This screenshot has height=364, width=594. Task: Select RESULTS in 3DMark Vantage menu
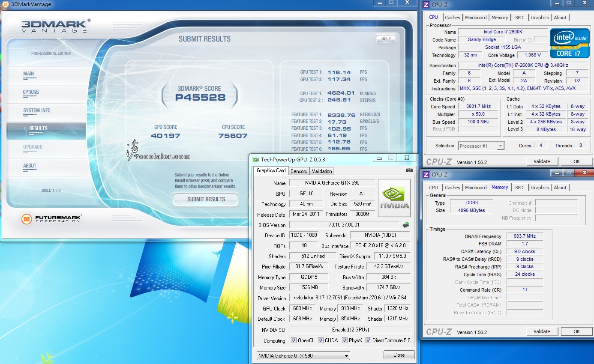pos(46,130)
